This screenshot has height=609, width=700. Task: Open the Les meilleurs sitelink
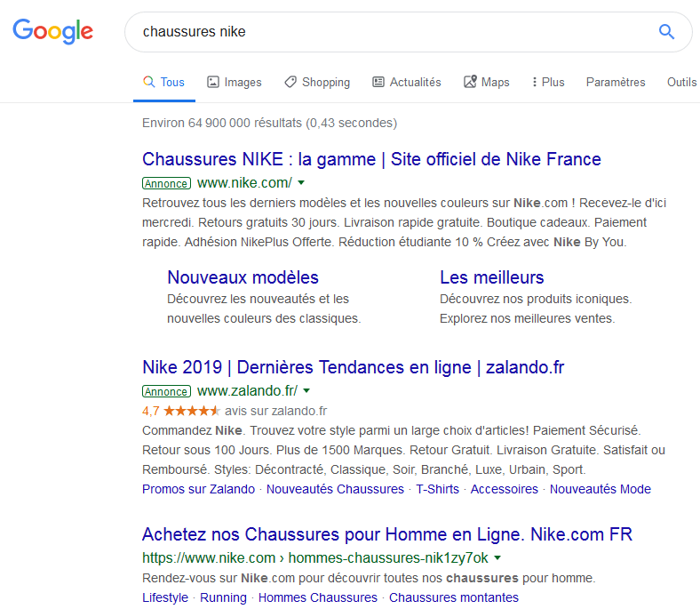coord(492,277)
